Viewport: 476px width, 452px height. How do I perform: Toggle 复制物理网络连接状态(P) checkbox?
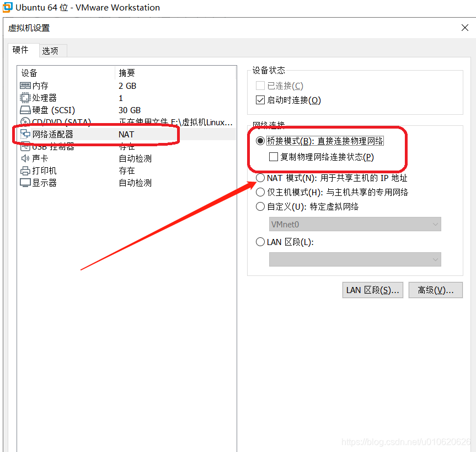[x=274, y=157]
